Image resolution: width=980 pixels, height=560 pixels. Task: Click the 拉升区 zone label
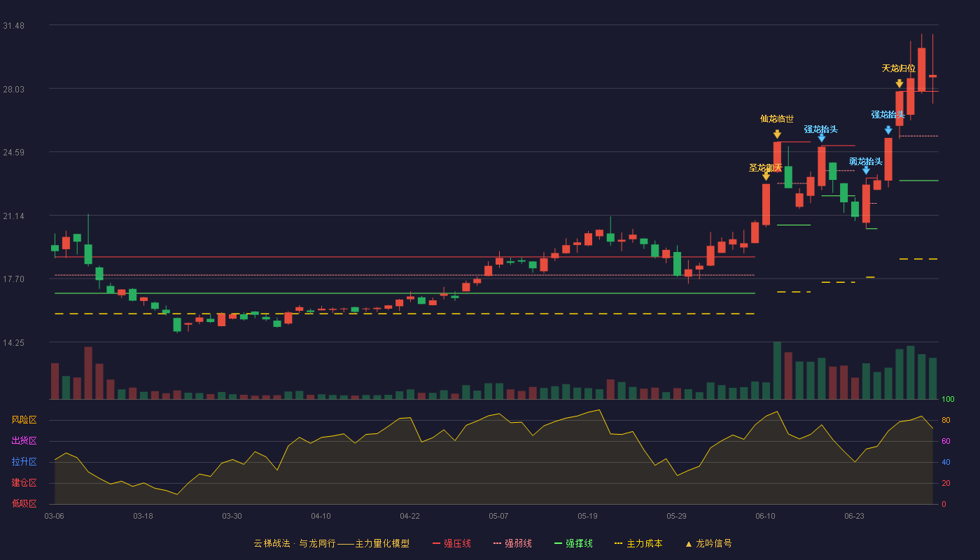tap(24, 462)
